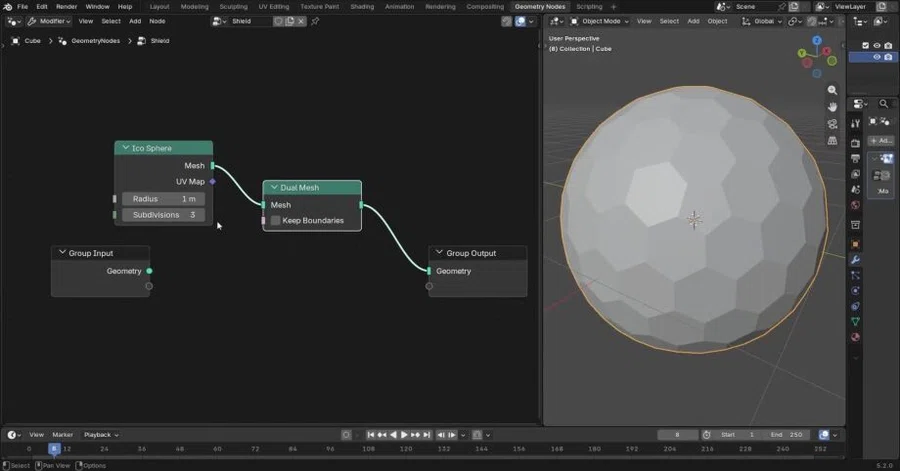
Task: Open the Modifiers wrench properties tab
Action: (855, 260)
